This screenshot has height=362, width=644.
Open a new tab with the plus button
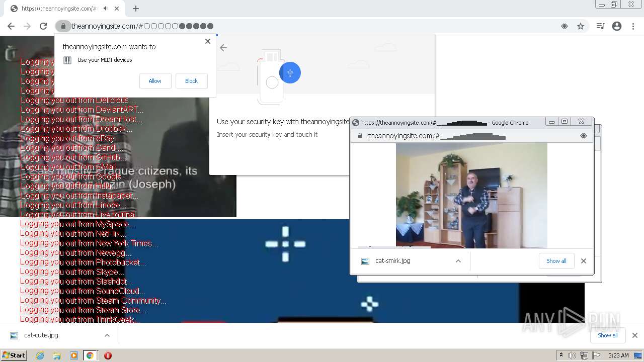tap(136, 9)
